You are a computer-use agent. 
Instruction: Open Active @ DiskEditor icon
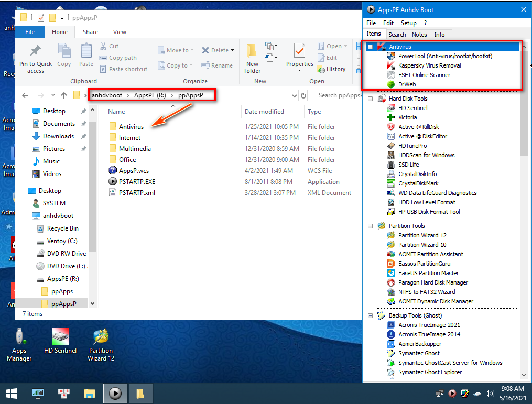(391, 136)
